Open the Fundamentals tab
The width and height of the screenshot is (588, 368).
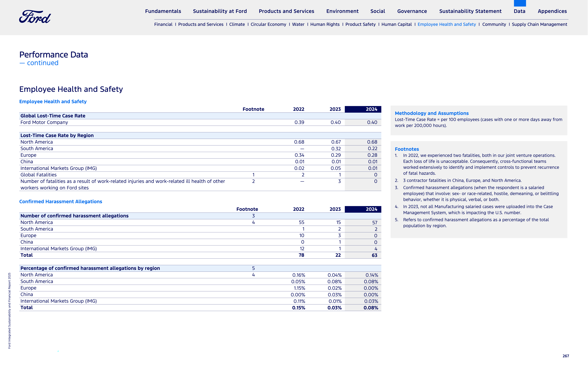click(x=163, y=11)
